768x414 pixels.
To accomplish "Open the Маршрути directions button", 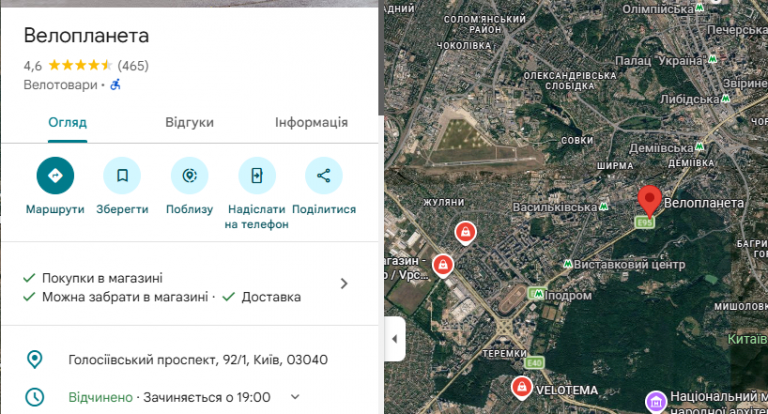I will (x=55, y=175).
